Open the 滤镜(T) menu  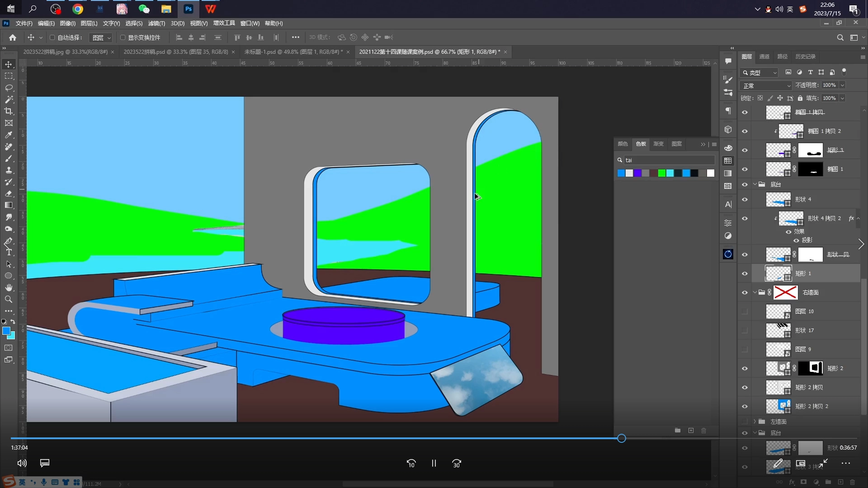click(156, 23)
